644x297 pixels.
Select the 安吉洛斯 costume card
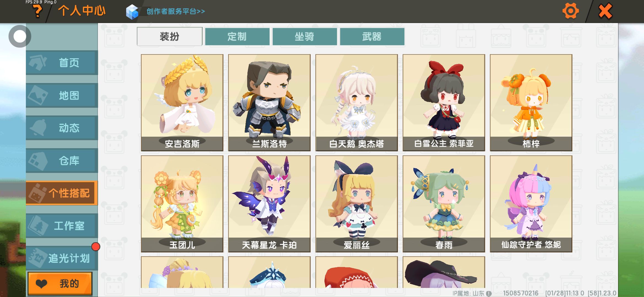tap(182, 103)
